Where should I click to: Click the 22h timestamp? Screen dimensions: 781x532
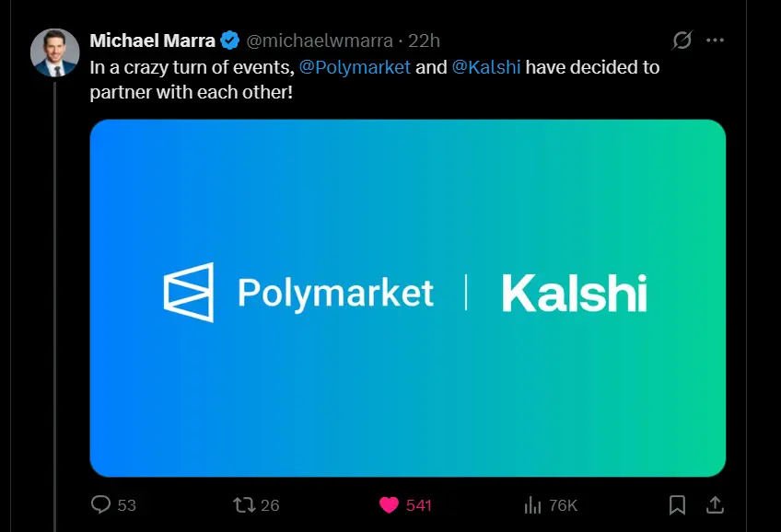pos(424,40)
